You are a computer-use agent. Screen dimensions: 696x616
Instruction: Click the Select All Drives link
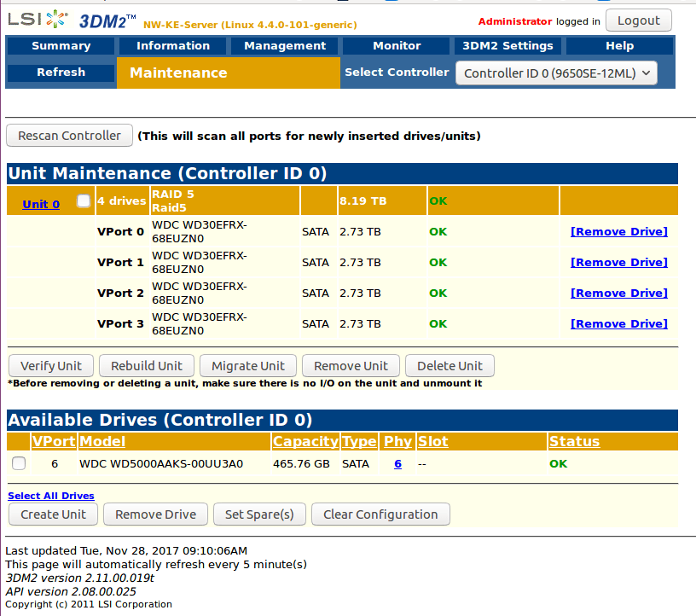point(51,496)
